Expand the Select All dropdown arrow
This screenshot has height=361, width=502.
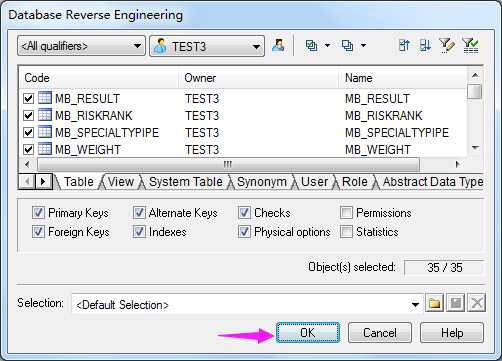327,46
